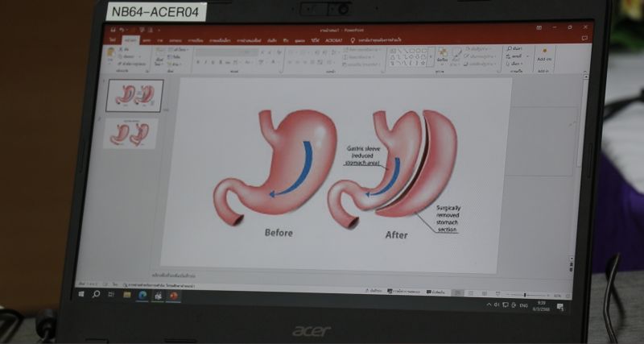Toggle Bold formatting
This screenshot has height=344, width=644.
pyautogui.click(x=198, y=62)
